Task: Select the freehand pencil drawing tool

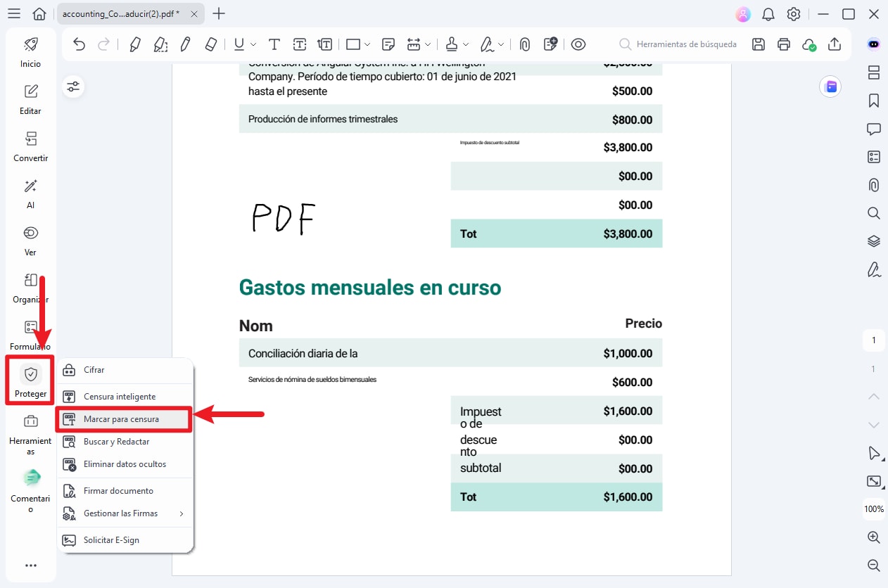Action: [x=185, y=44]
